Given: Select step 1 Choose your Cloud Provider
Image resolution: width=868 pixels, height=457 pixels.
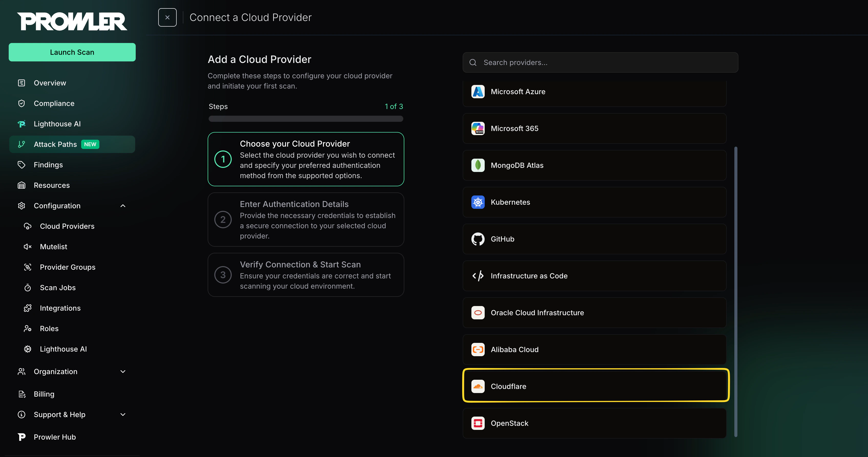Looking at the screenshot, I should point(306,159).
